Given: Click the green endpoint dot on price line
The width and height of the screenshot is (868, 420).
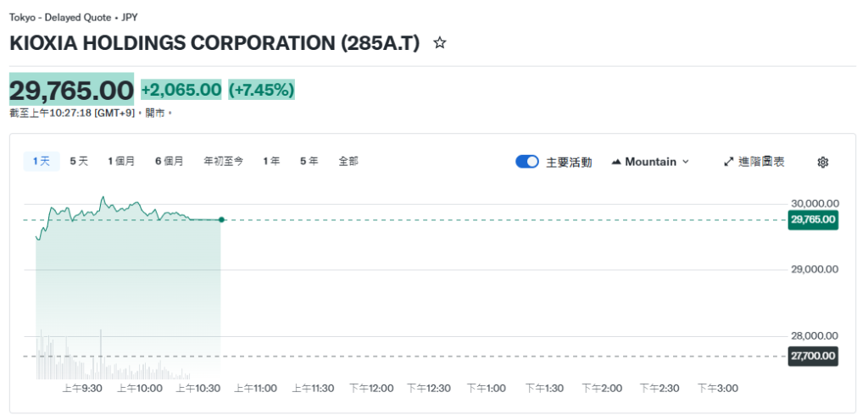Looking at the screenshot, I should coord(221,220).
